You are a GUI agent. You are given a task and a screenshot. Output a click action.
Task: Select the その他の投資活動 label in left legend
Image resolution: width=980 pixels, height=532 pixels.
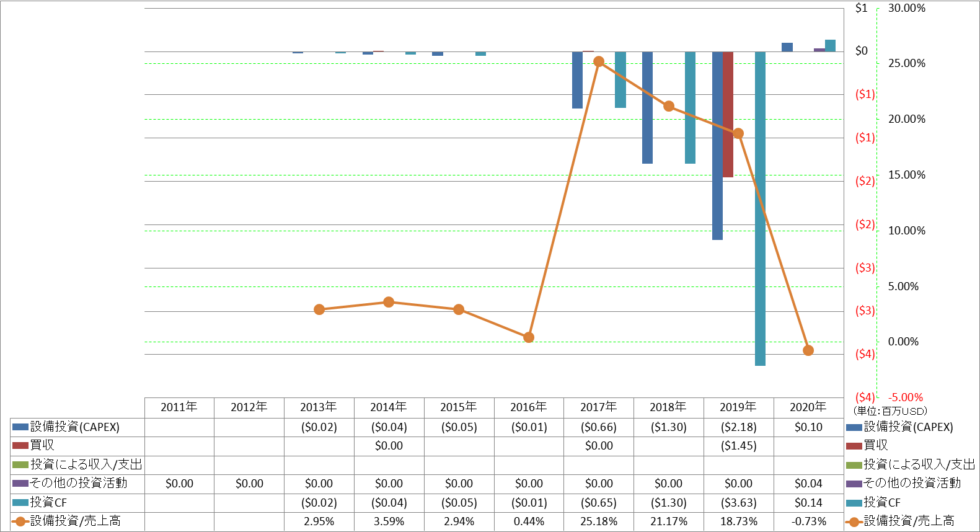[x=79, y=483]
